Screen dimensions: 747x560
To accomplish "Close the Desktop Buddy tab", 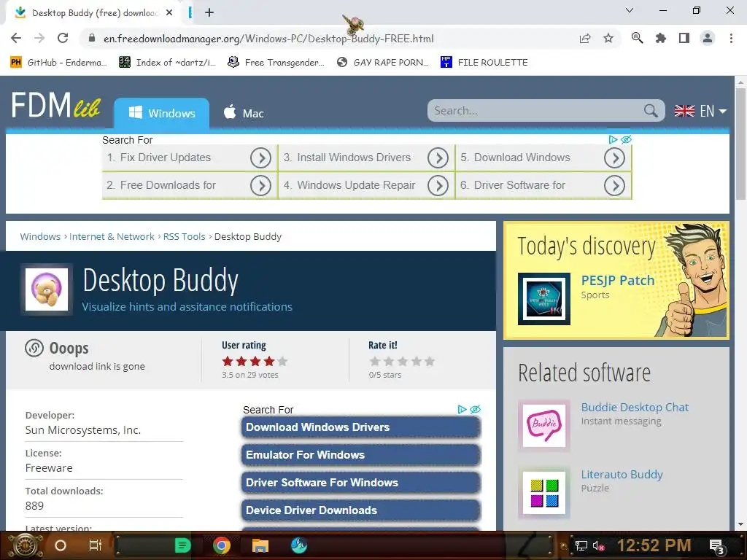I will [x=169, y=13].
